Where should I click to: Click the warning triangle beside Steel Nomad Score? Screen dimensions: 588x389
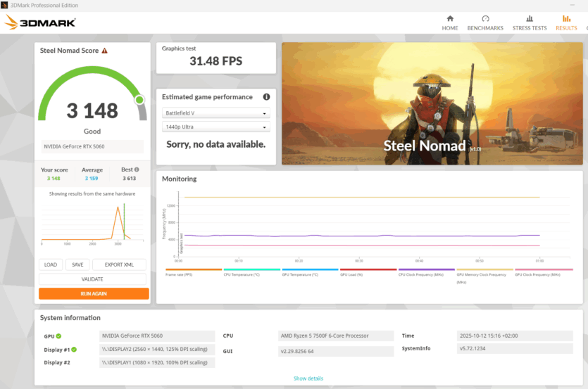(105, 51)
